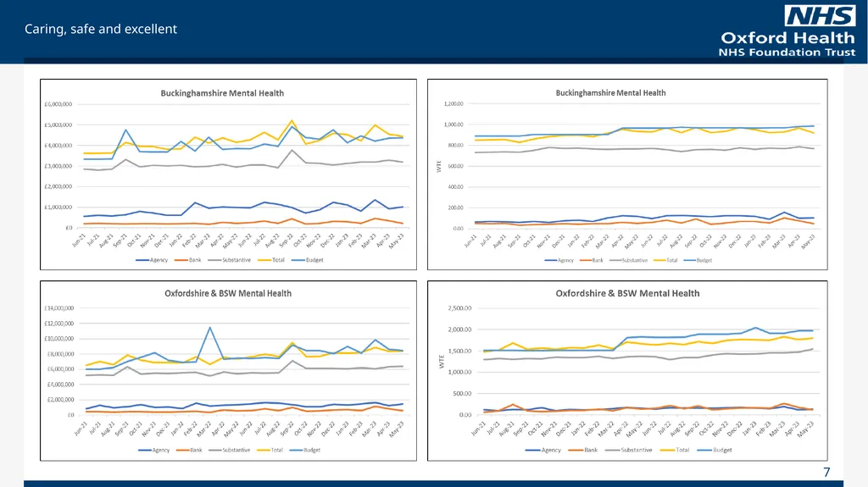The image size is (868, 487).
Task: Click Total legend entry in Oxfordshire WTE chart
Action: 674,451
